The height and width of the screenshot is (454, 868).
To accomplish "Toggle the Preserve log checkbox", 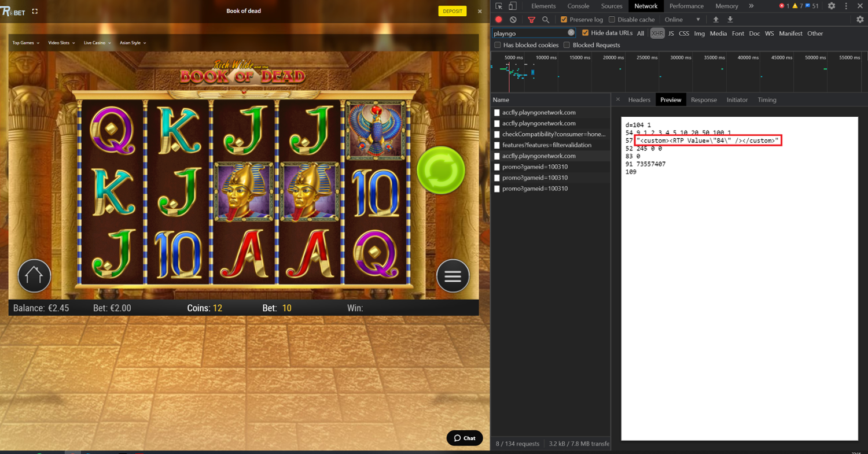I will (564, 20).
